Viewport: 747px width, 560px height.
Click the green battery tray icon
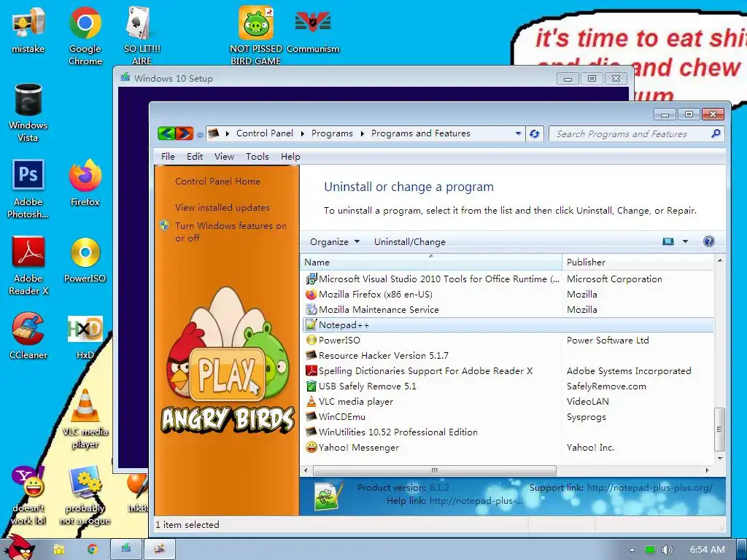(650, 550)
